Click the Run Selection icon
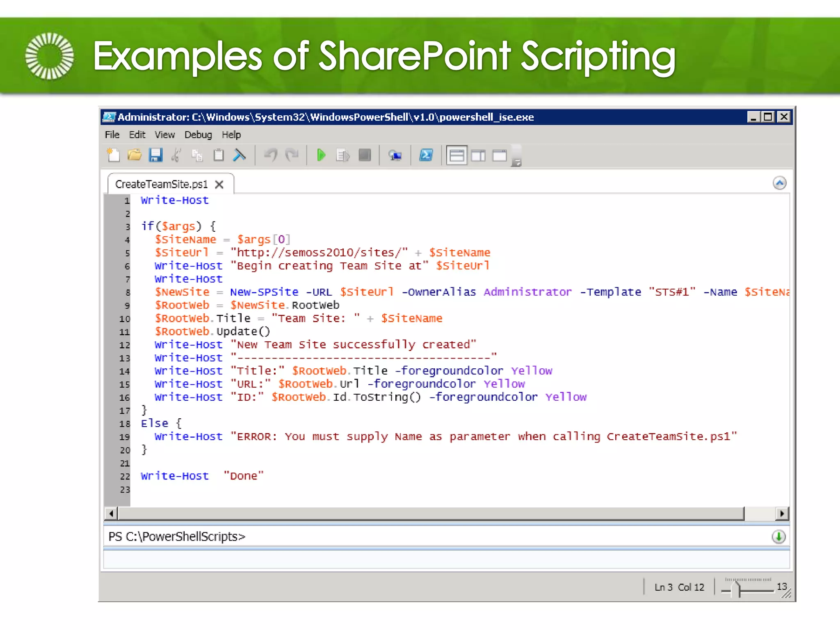The width and height of the screenshot is (840, 630). [x=342, y=155]
